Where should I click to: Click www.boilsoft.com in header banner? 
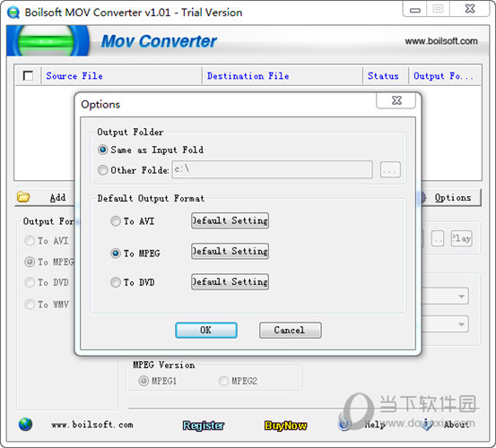(x=441, y=41)
